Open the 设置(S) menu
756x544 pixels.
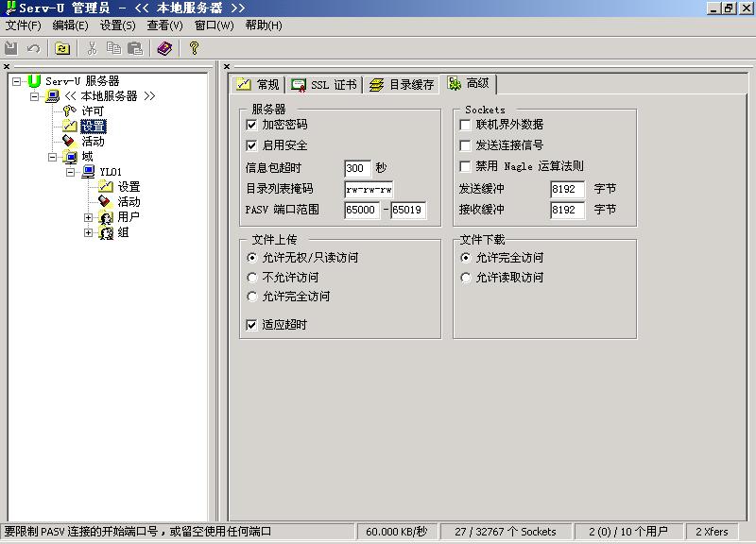coord(117,25)
